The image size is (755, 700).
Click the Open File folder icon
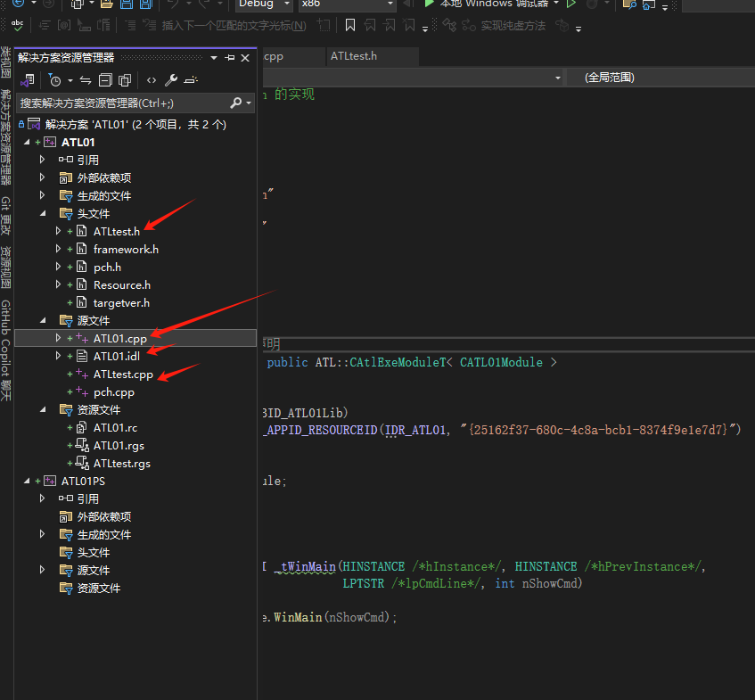(x=107, y=4)
